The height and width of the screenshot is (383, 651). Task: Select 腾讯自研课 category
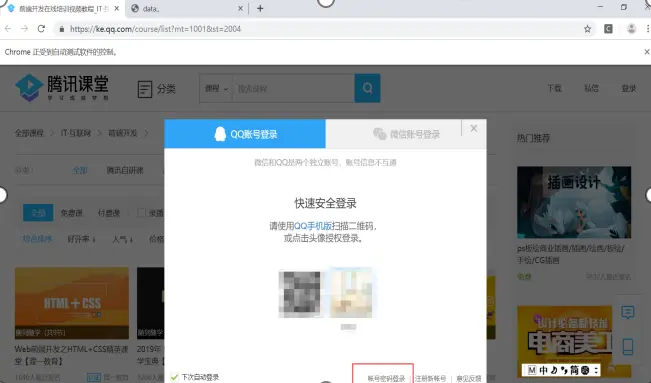click(125, 170)
